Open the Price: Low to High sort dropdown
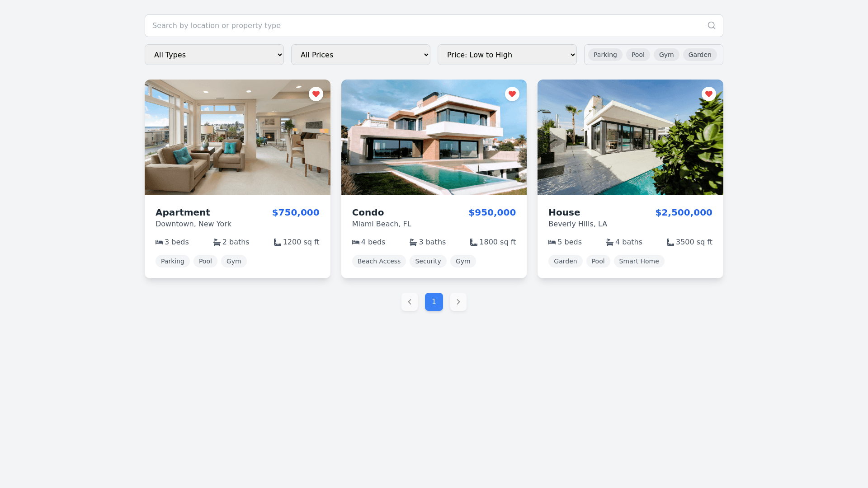Screen dimensions: 868x488 [x=507, y=55]
